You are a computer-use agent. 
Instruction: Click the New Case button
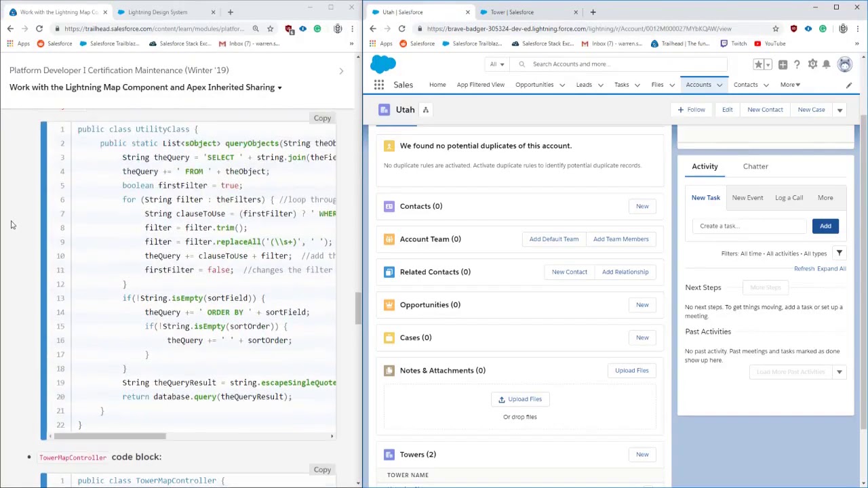click(811, 110)
